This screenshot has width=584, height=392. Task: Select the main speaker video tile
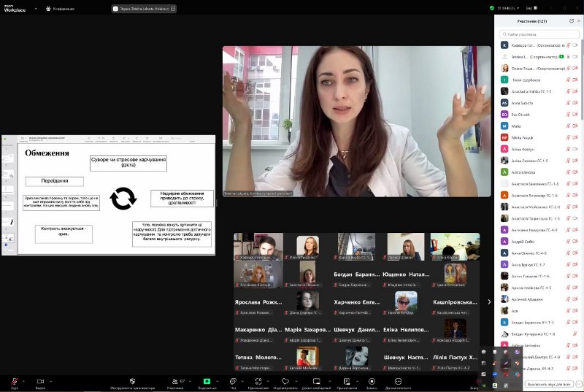tap(357, 121)
